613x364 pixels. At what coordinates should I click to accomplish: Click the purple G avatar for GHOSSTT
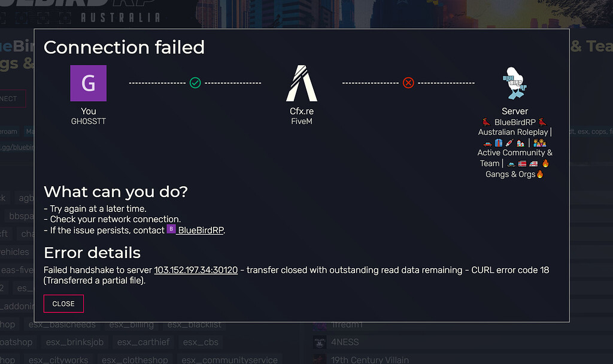[x=88, y=83]
